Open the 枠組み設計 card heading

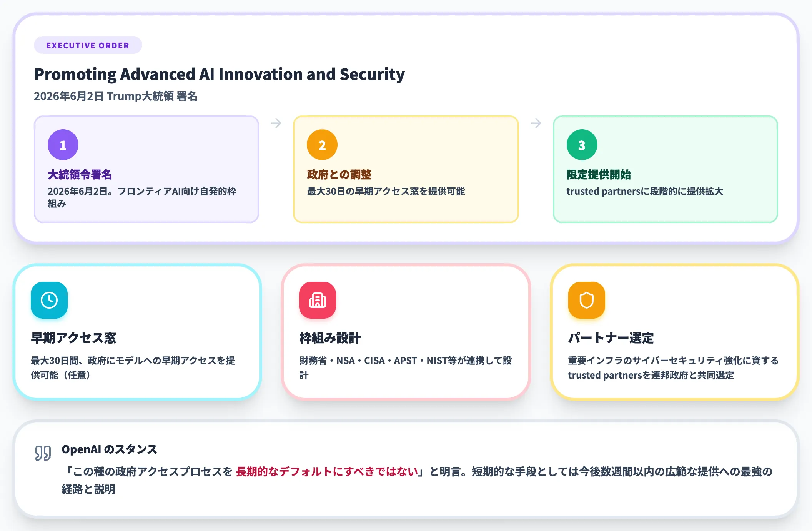click(x=330, y=338)
